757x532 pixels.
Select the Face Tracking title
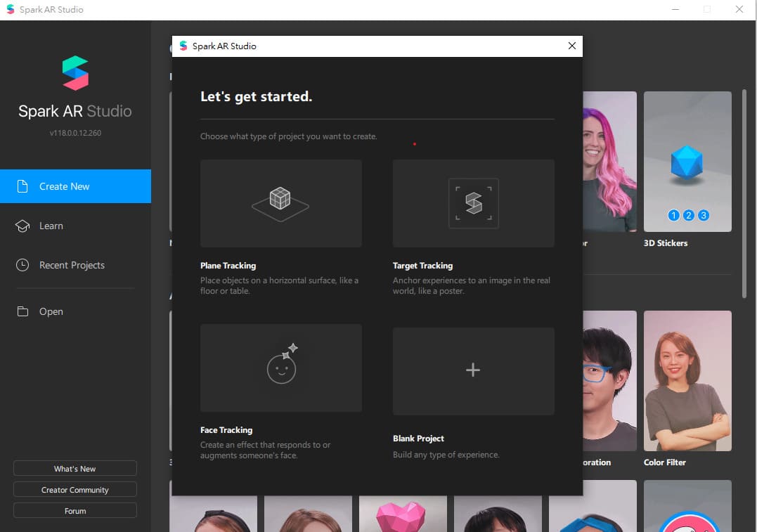(x=226, y=430)
